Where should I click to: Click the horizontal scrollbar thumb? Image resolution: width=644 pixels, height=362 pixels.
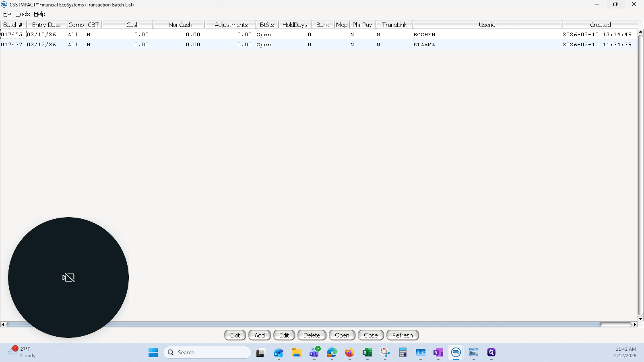pyautogui.click(x=304, y=324)
